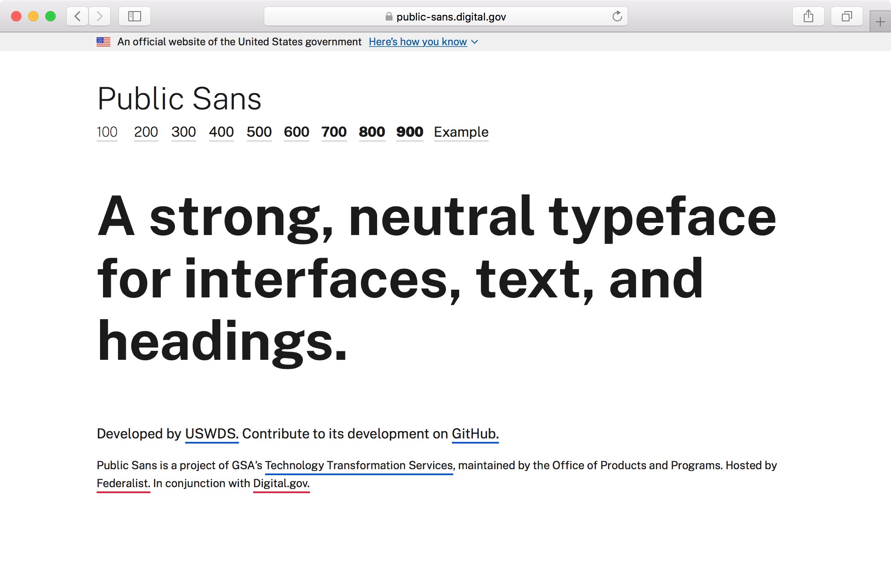Click the "An official website" banner text
Screen dimensions: 891x588
click(239, 42)
